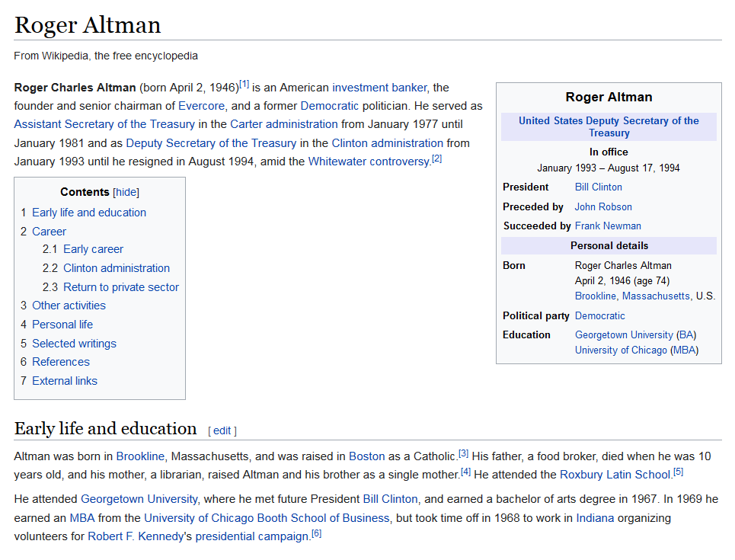
Task: Open the Roxbury Latin School link
Action: (x=615, y=475)
